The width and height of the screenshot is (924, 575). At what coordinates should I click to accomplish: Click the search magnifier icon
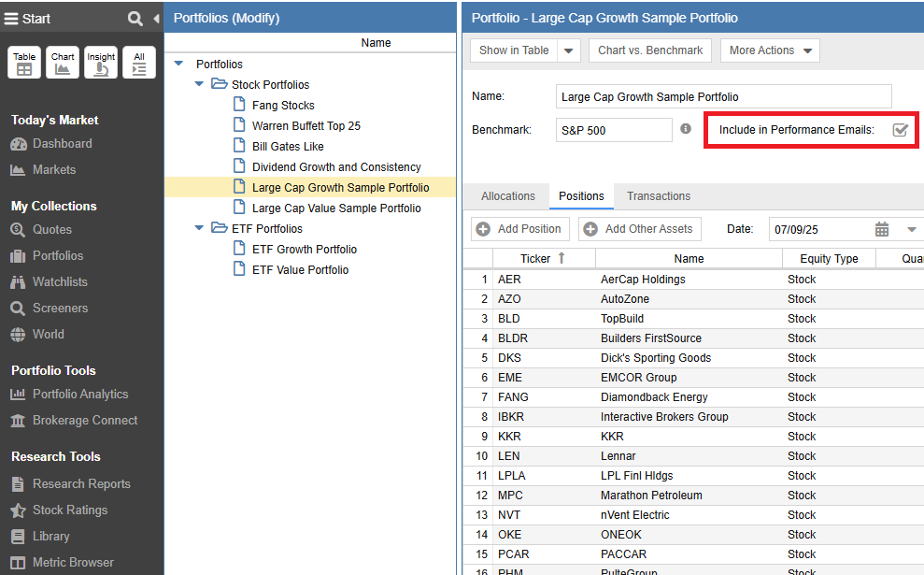(x=135, y=19)
